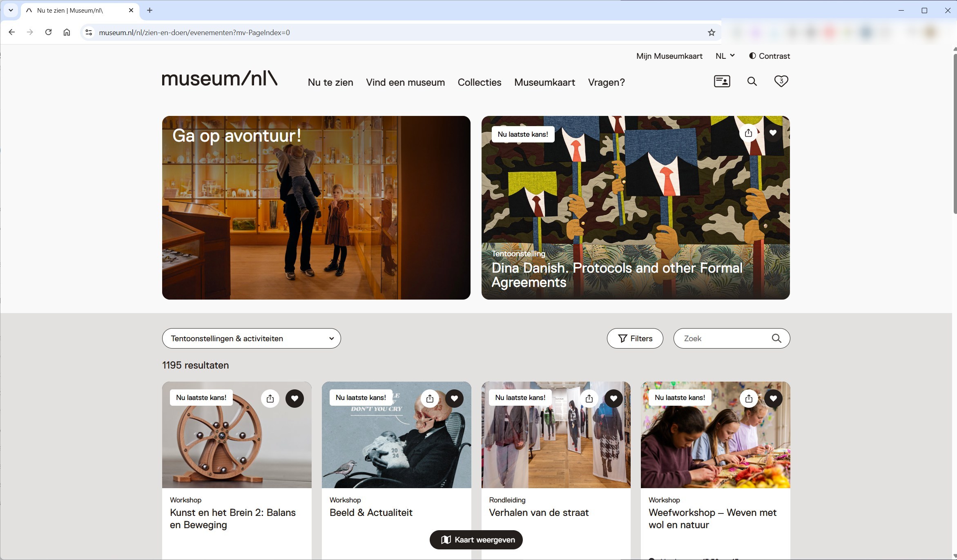Share the Kunst en het Brein 2 card
The image size is (957, 560).
(x=270, y=398)
